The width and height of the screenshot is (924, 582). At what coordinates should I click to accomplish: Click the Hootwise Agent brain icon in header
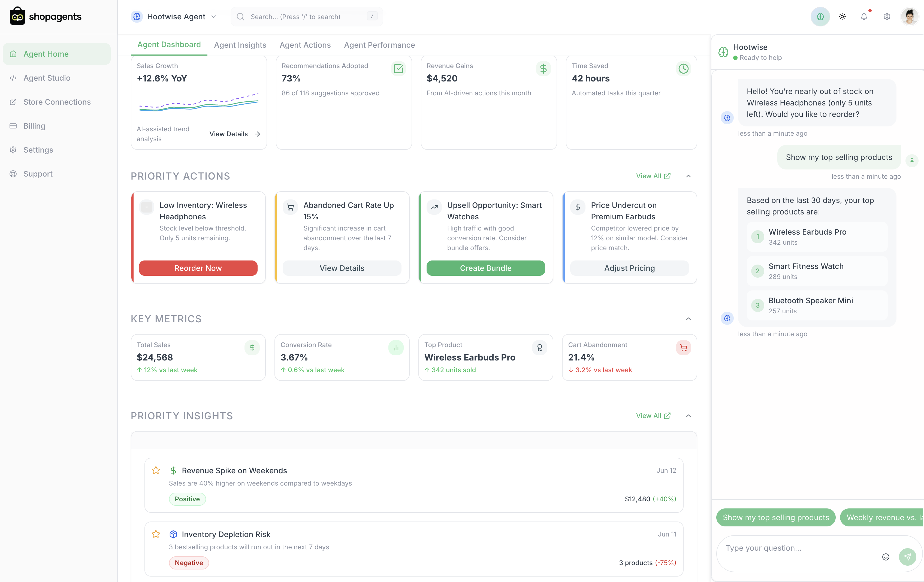pos(137,17)
